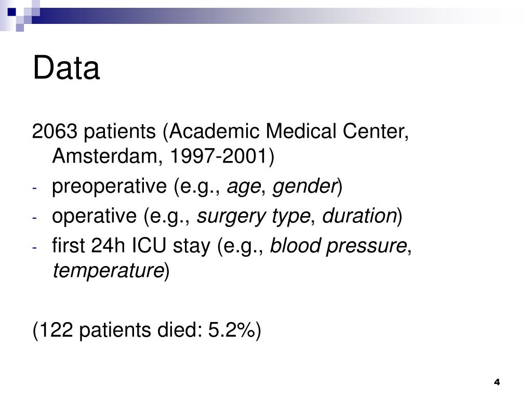Image resolution: width=532 pixels, height=399 pixels.
Task: Click the "Amsterdam, 1997-2001" line
Action: tap(163, 156)
